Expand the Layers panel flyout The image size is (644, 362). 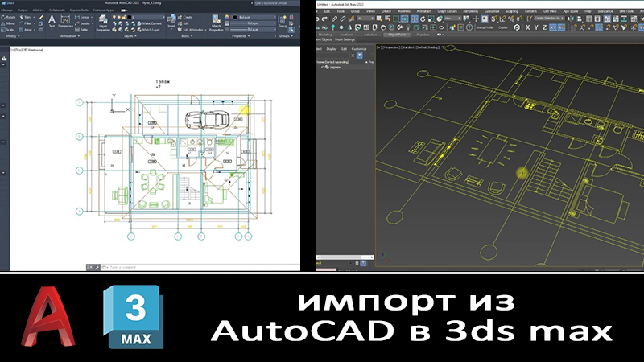130,35
